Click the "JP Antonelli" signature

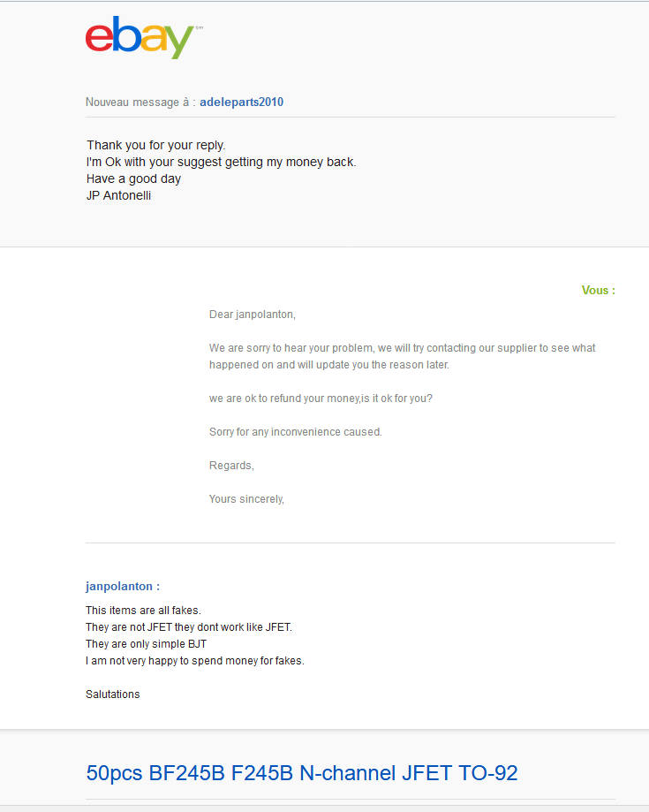[x=119, y=195]
